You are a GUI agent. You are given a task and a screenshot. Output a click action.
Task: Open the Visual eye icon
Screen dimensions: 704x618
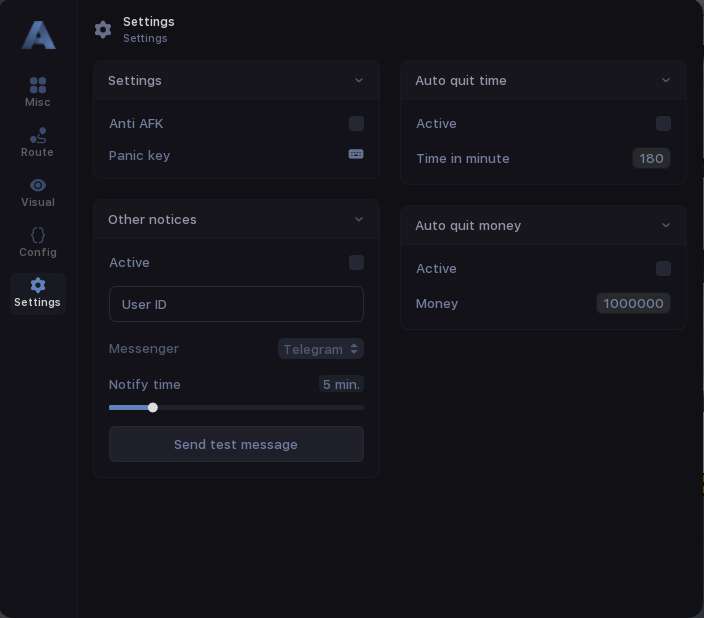click(x=38, y=186)
